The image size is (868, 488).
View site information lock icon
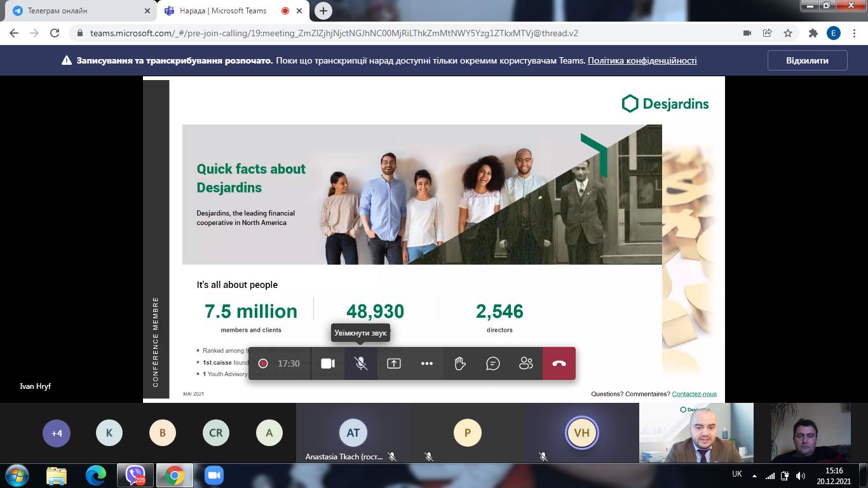tap(79, 33)
